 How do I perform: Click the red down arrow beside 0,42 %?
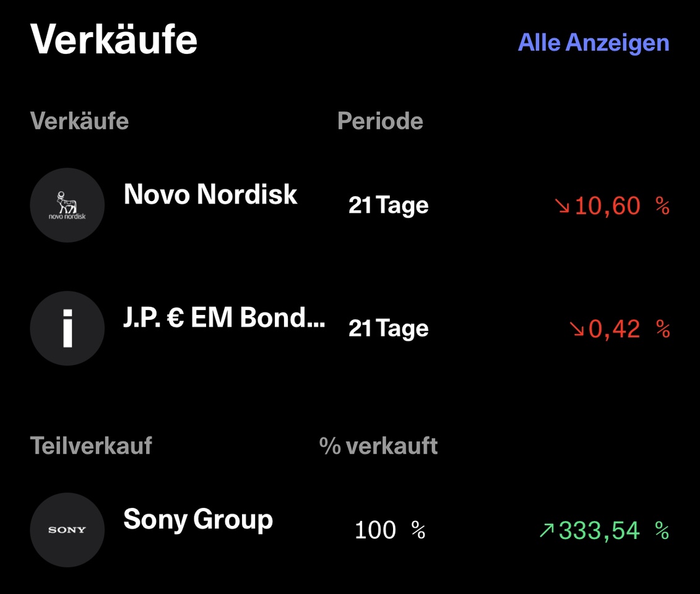tap(577, 329)
